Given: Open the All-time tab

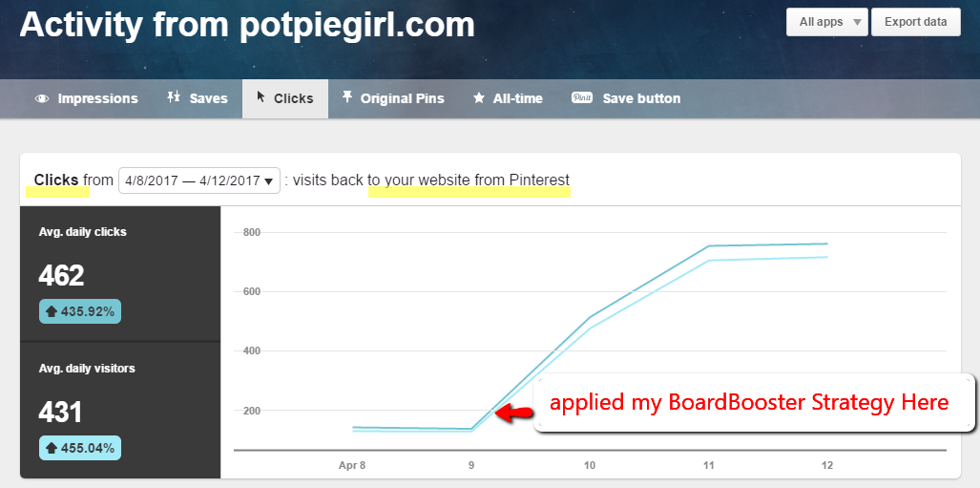Looking at the screenshot, I should 507,99.
